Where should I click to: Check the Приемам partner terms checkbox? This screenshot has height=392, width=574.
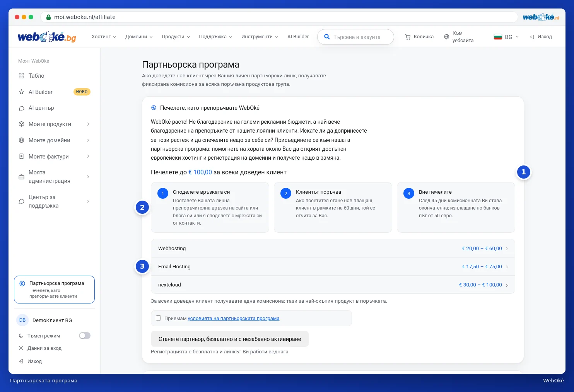[158, 318]
